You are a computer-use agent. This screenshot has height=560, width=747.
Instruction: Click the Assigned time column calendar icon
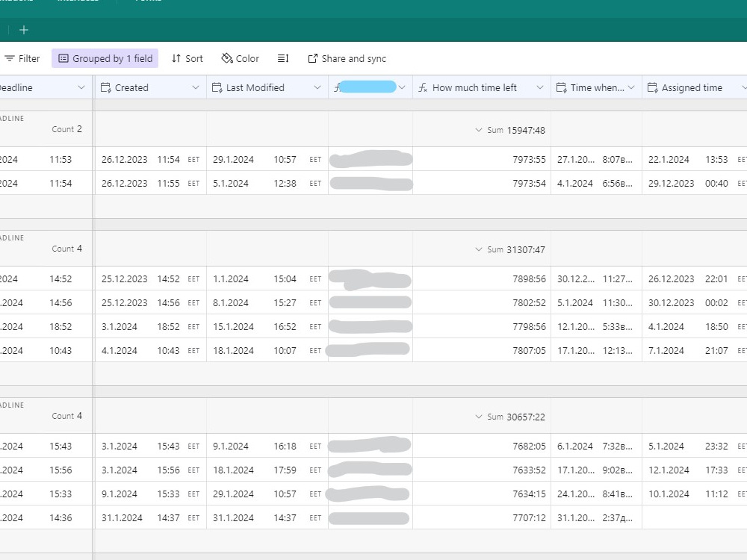pyautogui.click(x=652, y=87)
